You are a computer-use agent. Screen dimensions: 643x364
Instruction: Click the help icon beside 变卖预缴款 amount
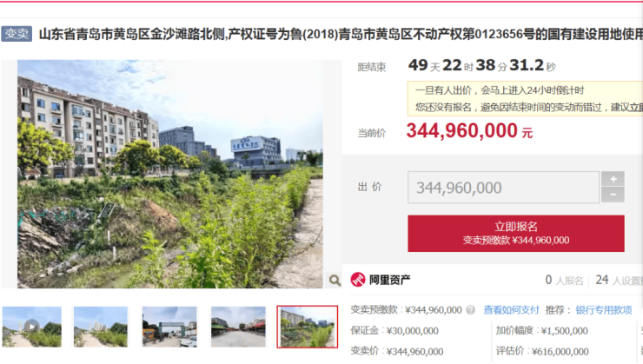click(471, 310)
